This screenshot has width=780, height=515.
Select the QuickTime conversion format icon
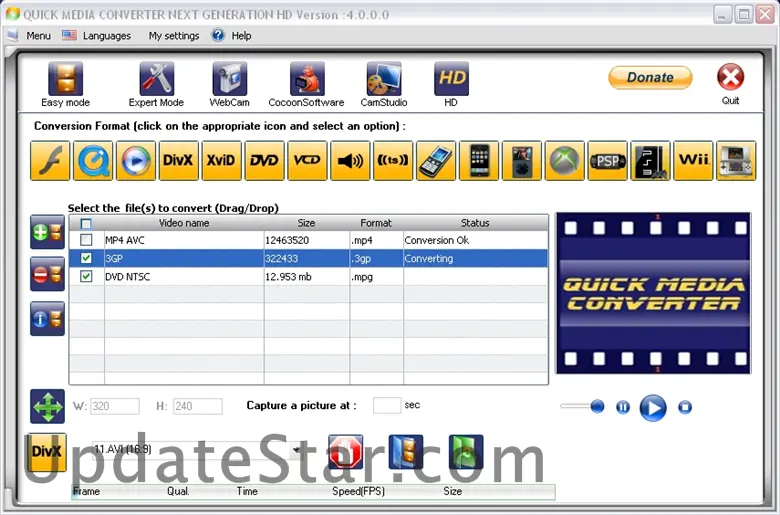coord(93,160)
